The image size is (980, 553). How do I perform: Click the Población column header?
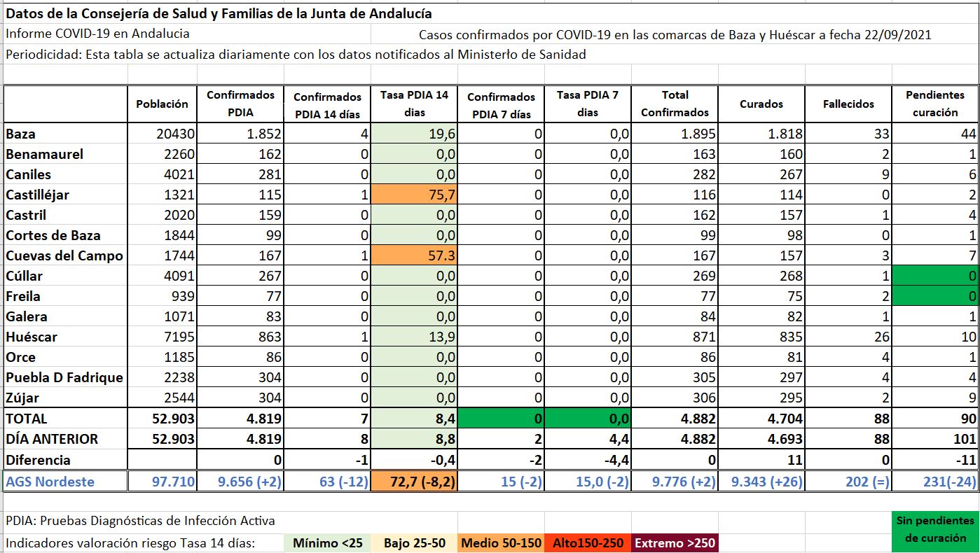[x=162, y=104]
